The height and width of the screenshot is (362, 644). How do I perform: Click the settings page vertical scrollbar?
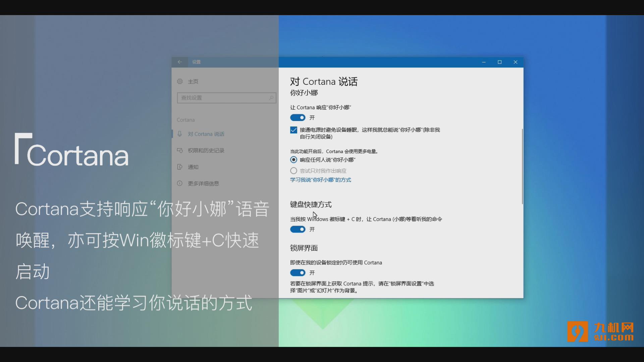[x=522, y=167]
